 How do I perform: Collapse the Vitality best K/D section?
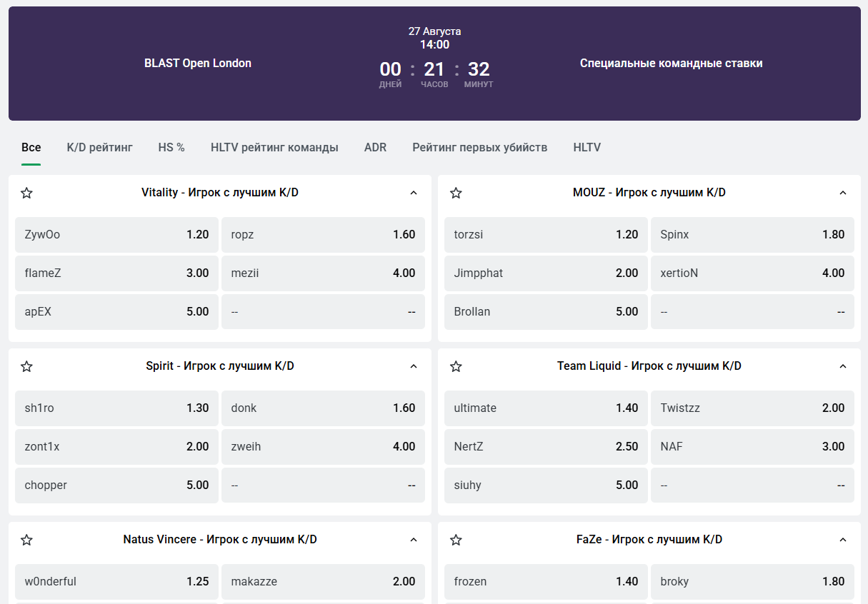pos(413,193)
